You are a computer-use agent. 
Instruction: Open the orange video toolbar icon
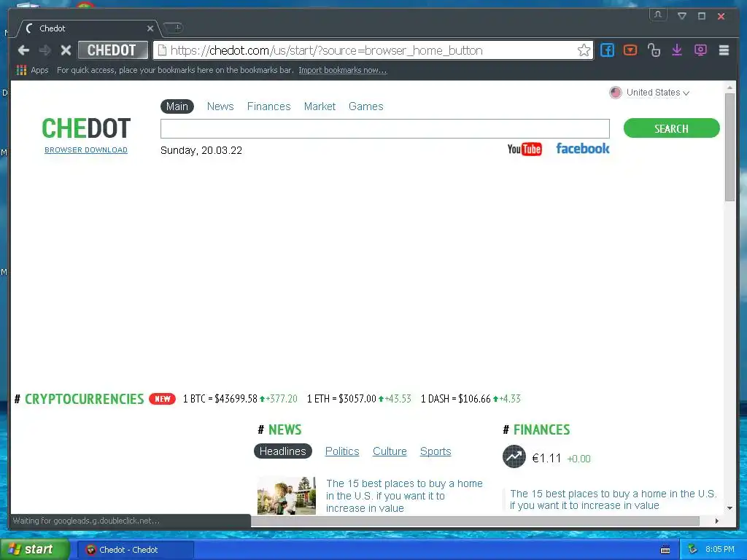[x=630, y=50]
